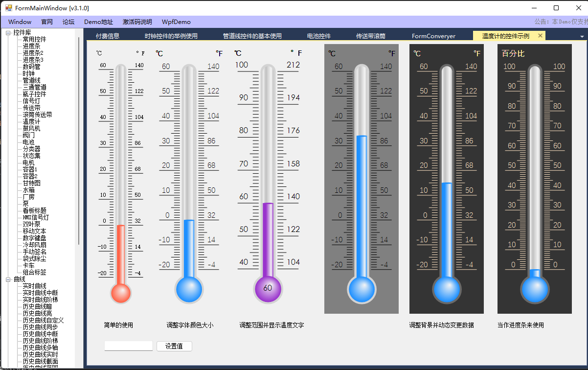Screen dimensions: 588x370
Task: Switch to the 电池控件 tab
Action: pyautogui.click(x=318, y=36)
